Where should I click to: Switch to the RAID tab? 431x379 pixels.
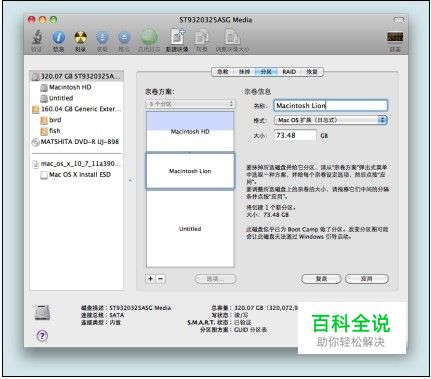coord(289,72)
